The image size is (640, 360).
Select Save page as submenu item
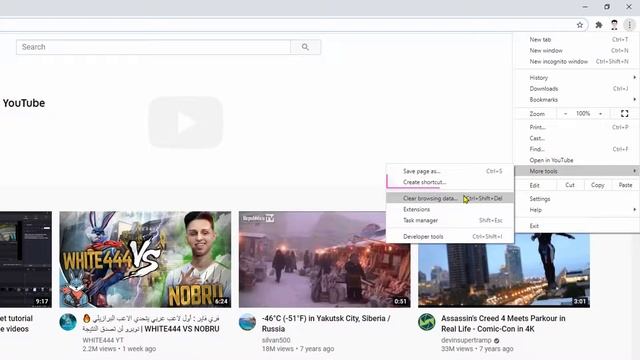(x=450, y=171)
